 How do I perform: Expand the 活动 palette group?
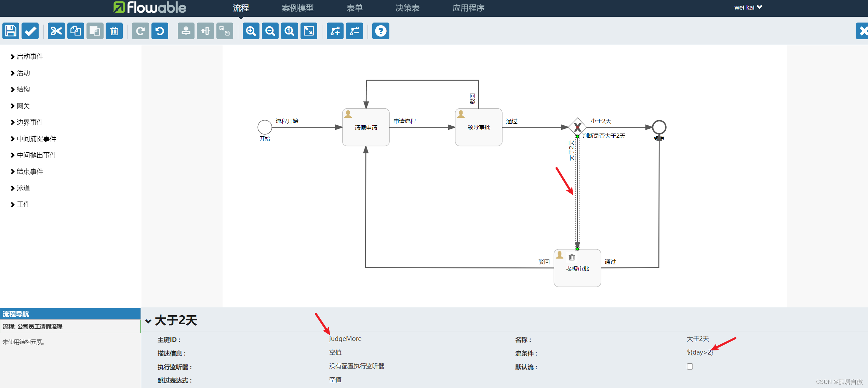pyautogui.click(x=20, y=73)
